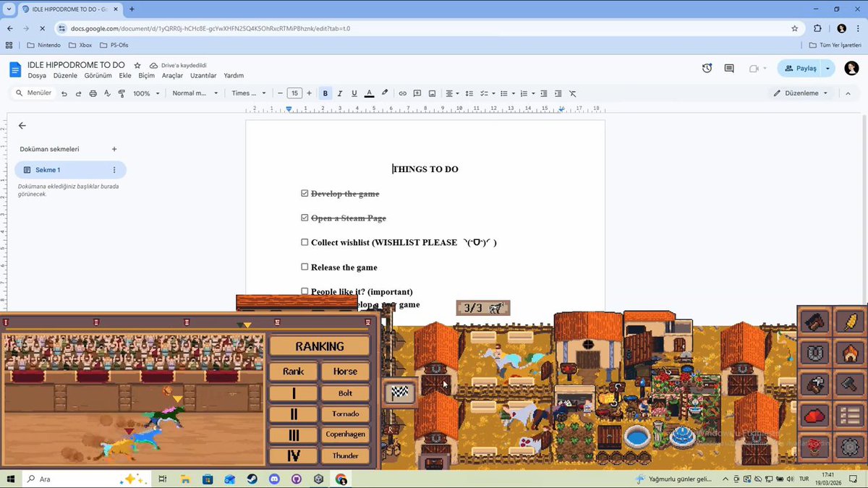Click the Menüler search box
Screen dimensions: 868x488
(x=34, y=93)
